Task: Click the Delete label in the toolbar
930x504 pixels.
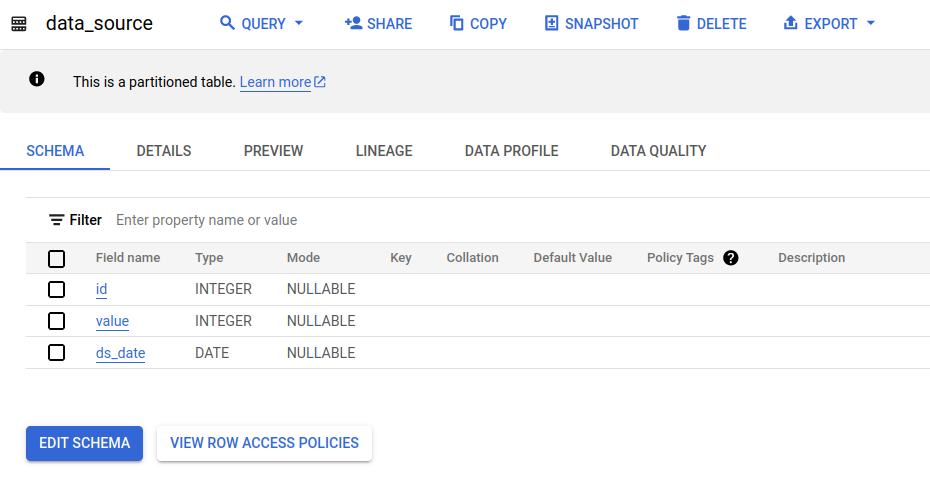Action: click(x=721, y=24)
